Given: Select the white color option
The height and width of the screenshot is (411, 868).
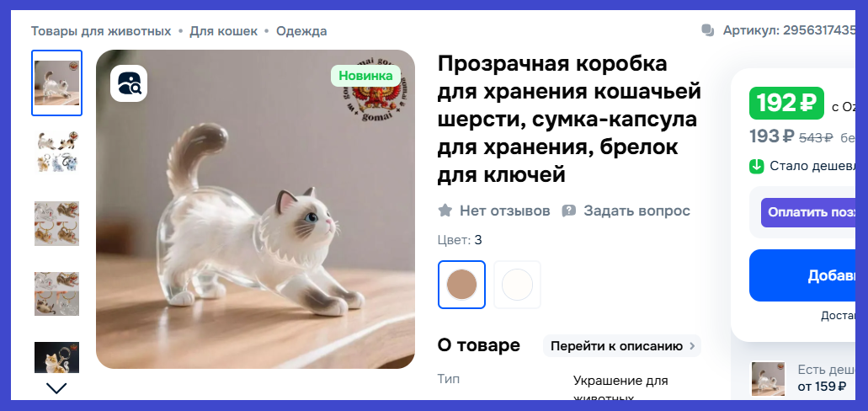Looking at the screenshot, I should (517, 285).
